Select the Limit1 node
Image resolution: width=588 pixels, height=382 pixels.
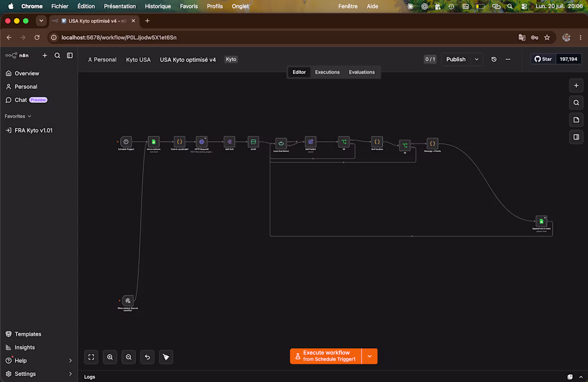[253, 142]
